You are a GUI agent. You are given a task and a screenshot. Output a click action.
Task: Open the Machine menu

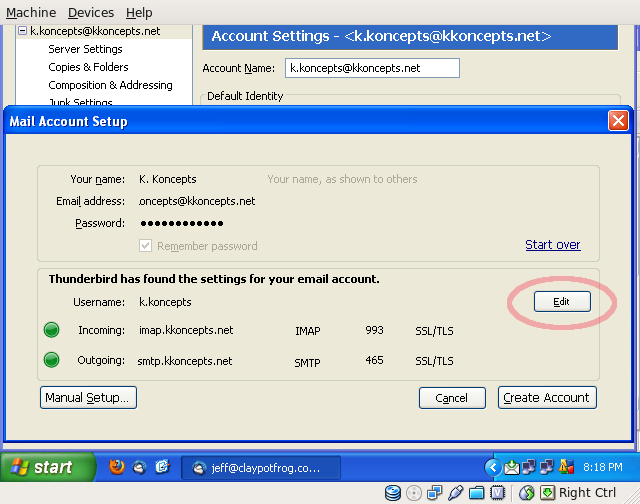[x=31, y=13]
